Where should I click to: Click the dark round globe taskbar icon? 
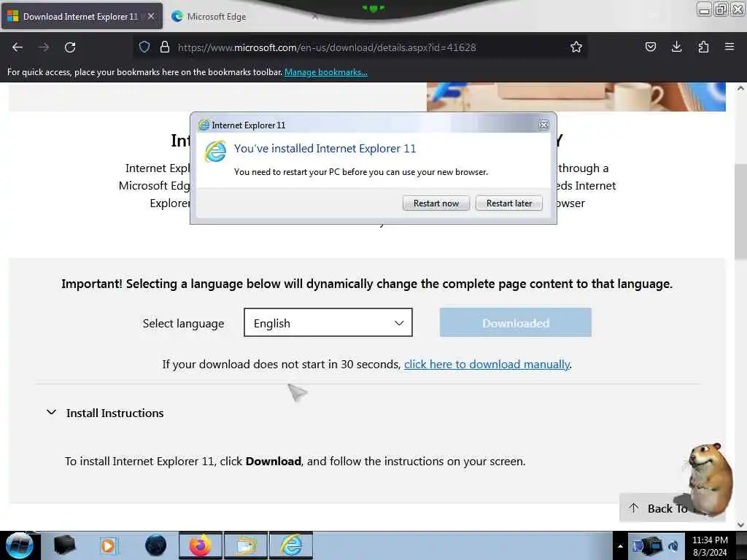155,545
